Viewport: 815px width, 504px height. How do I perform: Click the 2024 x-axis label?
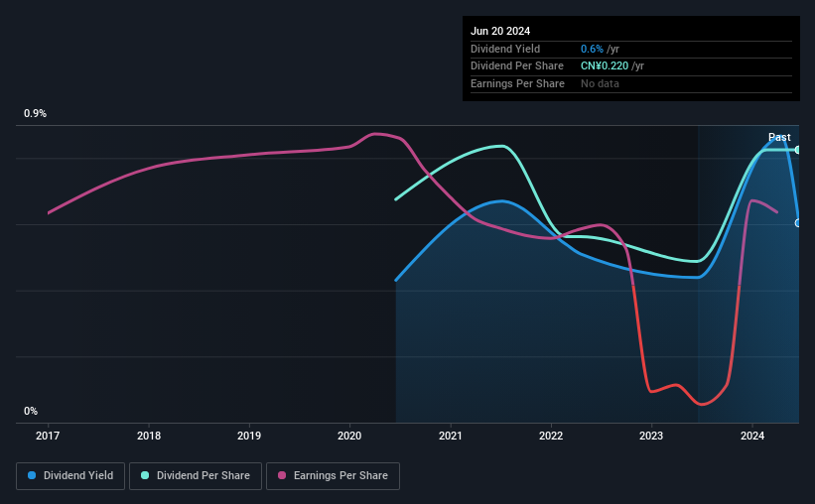(752, 436)
